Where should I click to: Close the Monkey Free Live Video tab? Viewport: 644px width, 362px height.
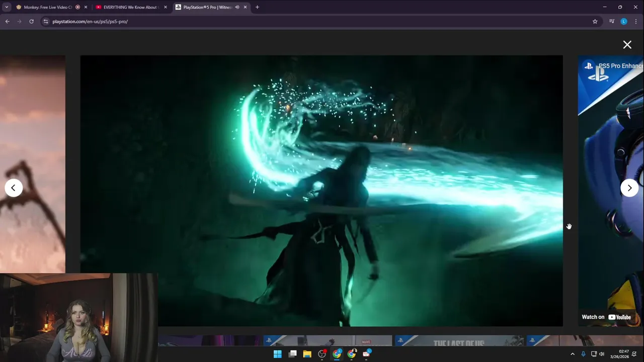pyautogui.click(x=86, y=7)
